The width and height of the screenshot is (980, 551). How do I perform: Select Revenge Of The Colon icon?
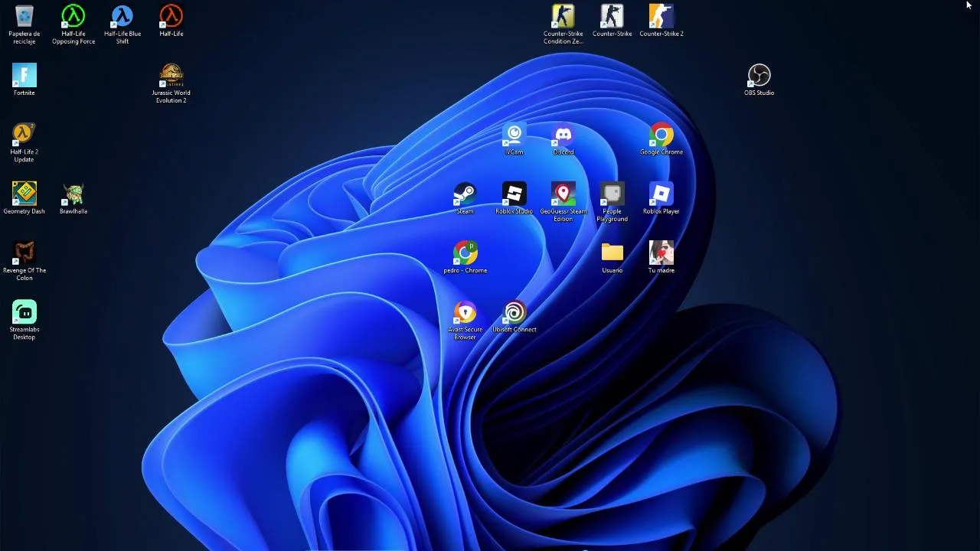(24, 253)
